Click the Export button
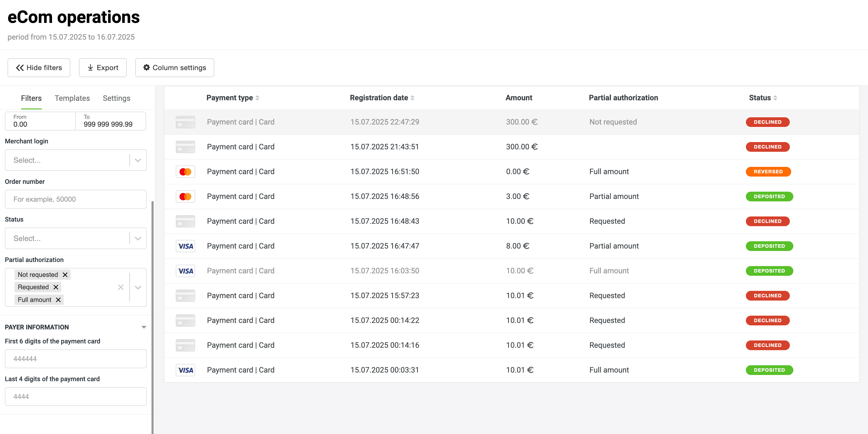The image size is (868, 434). (x=103, y=68)
